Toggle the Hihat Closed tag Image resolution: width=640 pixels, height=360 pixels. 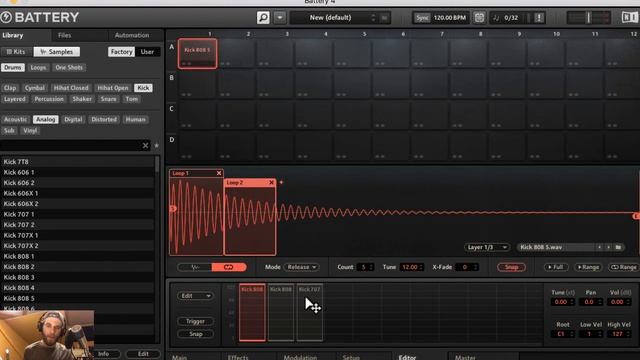pyautogui.click(x=71, y=88)
